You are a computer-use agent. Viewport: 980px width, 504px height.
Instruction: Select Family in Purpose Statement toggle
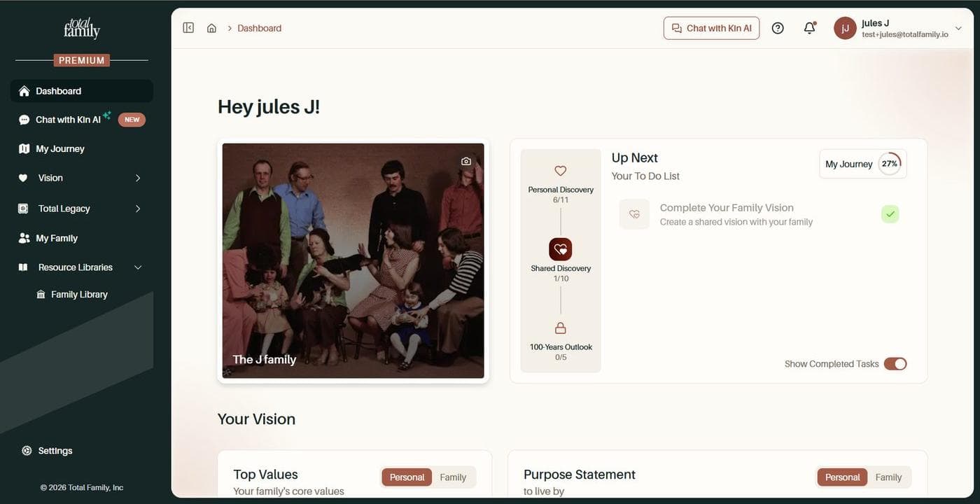tap(888, 477)
